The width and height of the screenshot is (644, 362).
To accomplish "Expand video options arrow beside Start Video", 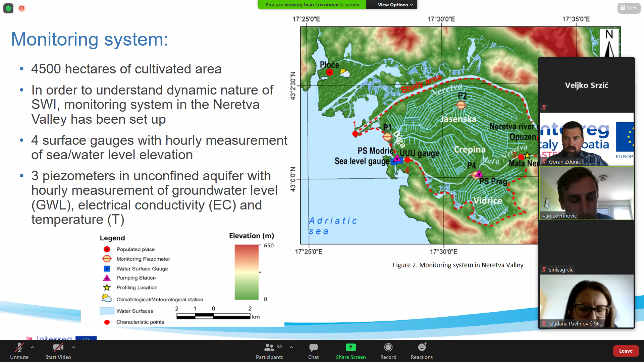I will pos(74,348).
